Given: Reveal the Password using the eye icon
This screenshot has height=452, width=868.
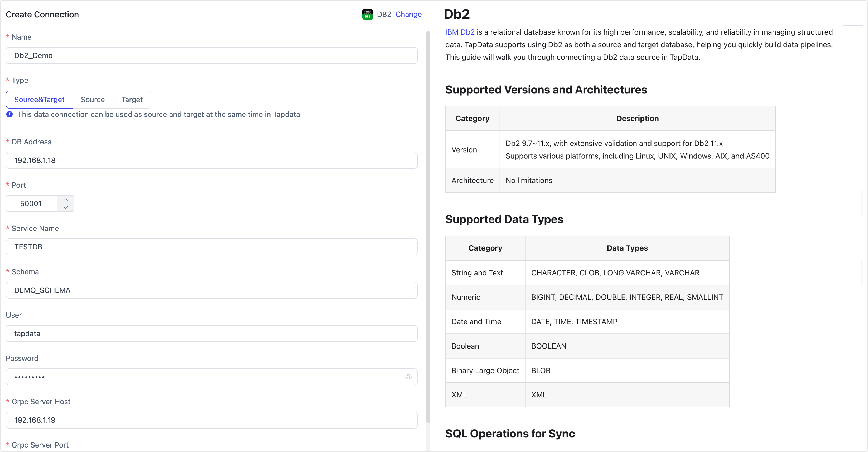Looking at the screenshot, I should point(408,376).
